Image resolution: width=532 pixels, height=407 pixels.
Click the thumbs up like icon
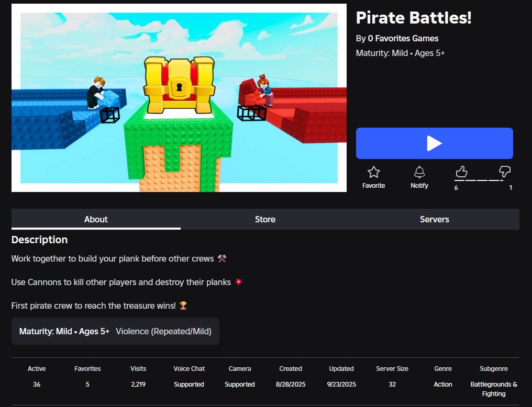click(461, 172)
